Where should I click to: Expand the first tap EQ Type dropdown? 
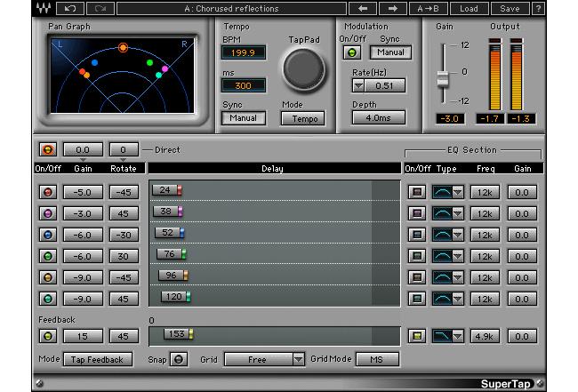(459, 191)
